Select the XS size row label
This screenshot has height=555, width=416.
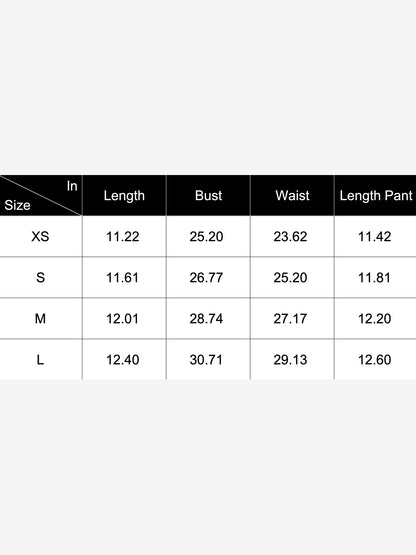40,236
